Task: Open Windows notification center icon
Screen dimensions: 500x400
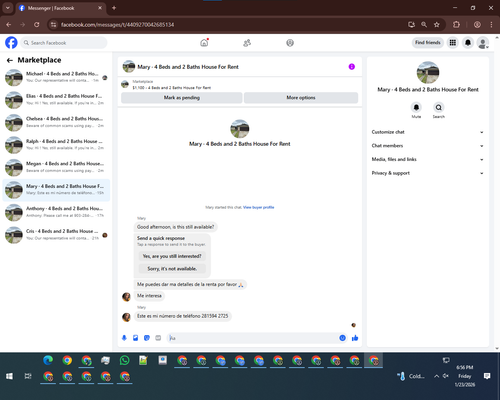Action: pos(487,376)
